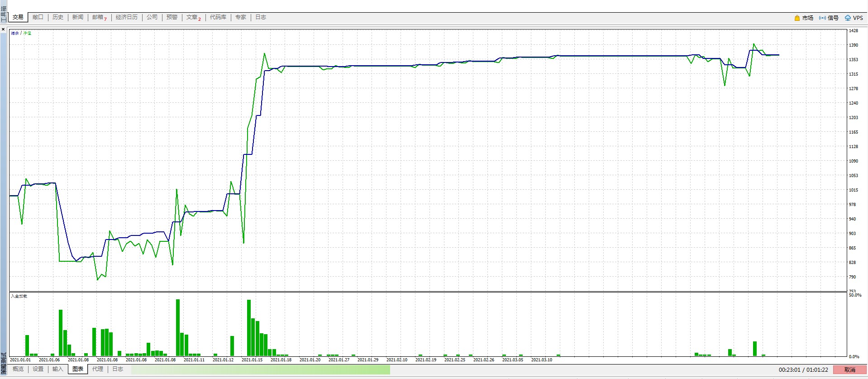Image resolution: width=868 pixels, height=379 pixels.
Task: Switch to the 交易 tab
Action: tap(18, 17)
